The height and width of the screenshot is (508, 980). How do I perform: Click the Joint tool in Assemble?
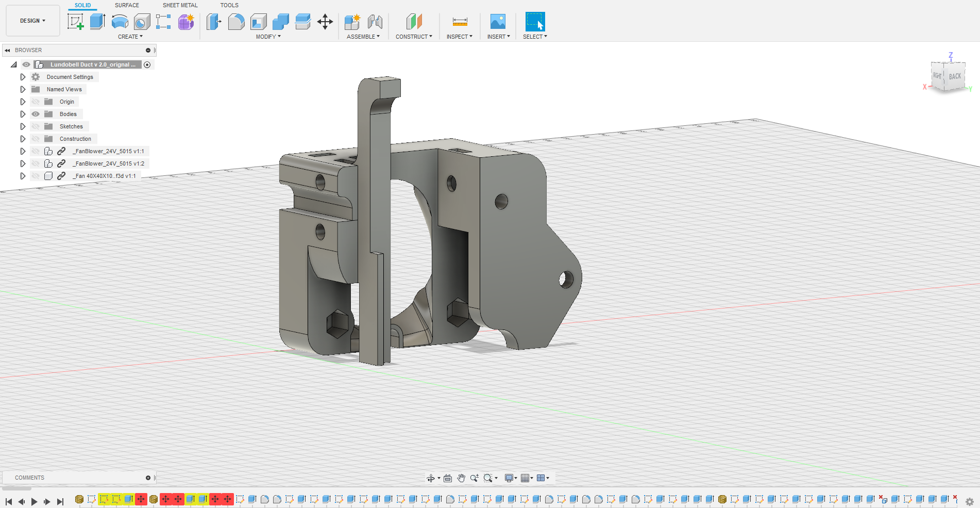click(x=375, y=22)
